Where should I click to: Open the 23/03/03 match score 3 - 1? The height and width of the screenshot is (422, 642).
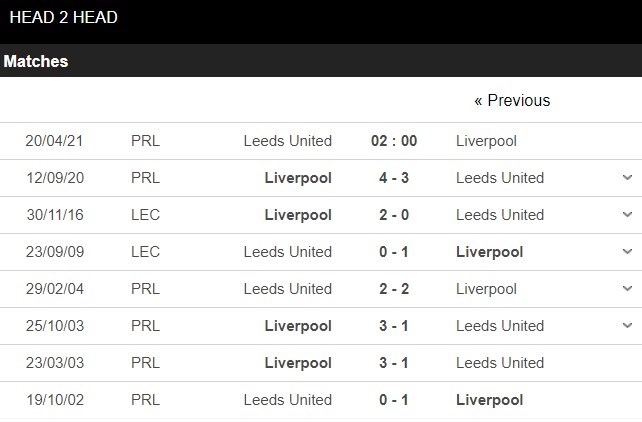(393, 363)
